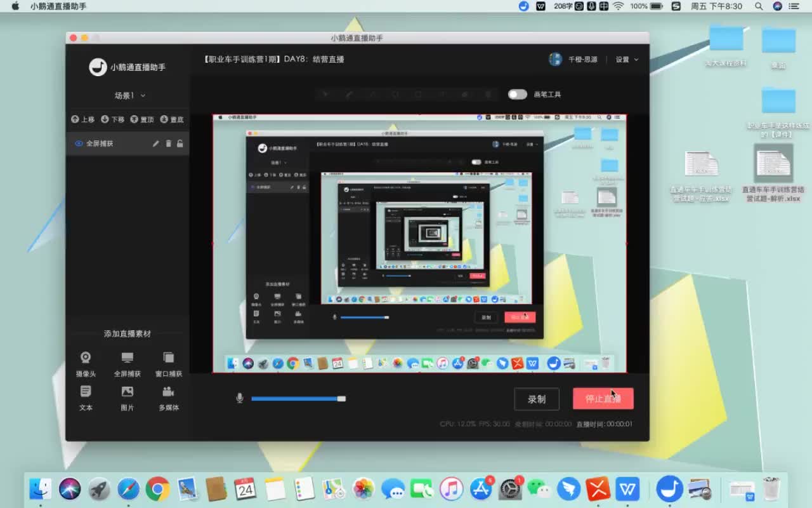Open Siri from the dock
Screen dimensions: 812x508
70,489
